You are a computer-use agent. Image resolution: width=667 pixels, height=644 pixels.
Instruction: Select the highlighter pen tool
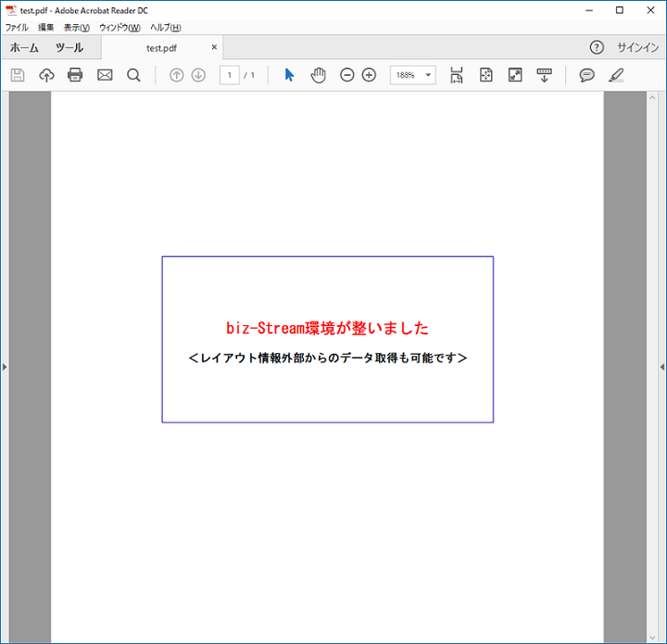click(616, 75)
